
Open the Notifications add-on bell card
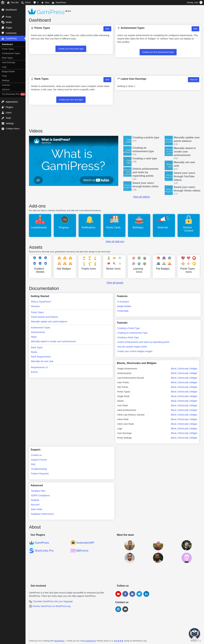point(89,225)
